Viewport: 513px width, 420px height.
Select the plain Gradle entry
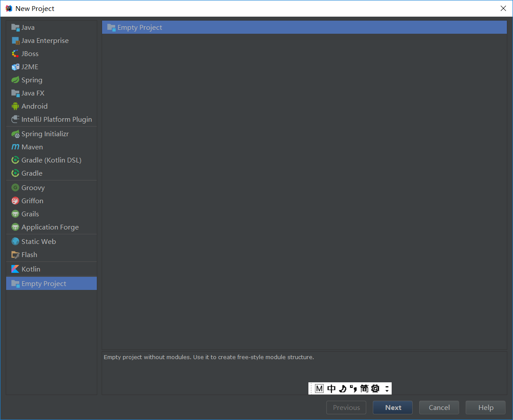(x=51, y=173)
